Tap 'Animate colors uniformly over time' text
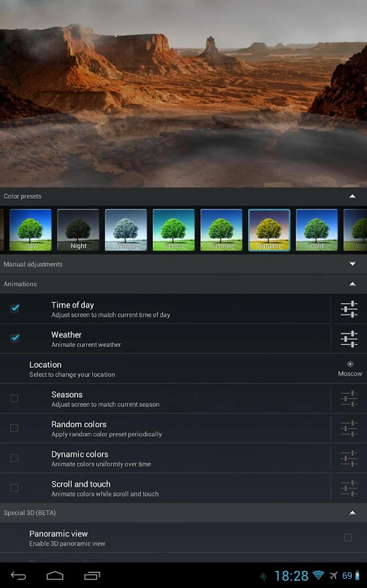The width and height of the screenshot is (367, 588). tap(101, 464)
